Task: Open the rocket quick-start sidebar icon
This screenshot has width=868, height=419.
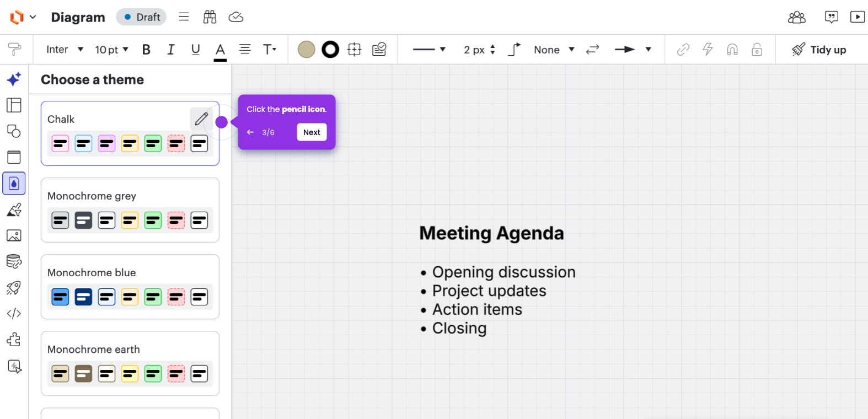Action: pyautogui.click(x=14, y=287)
